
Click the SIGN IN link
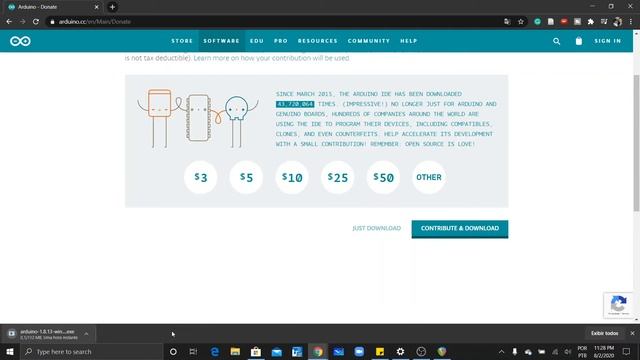coord(608,41)
